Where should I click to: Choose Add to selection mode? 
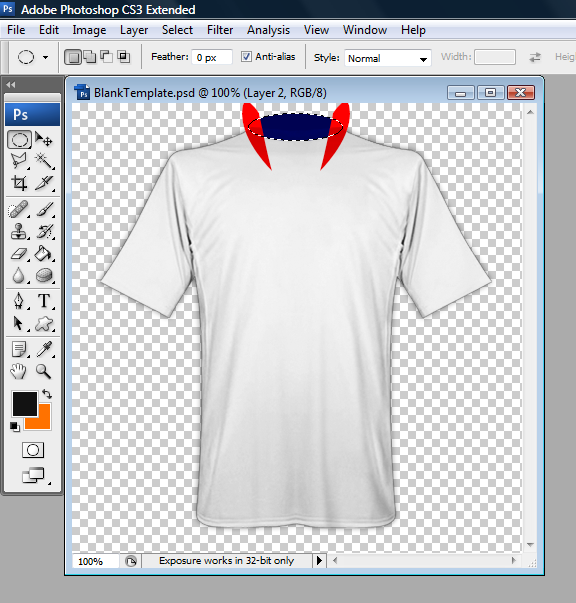[90, 57]
